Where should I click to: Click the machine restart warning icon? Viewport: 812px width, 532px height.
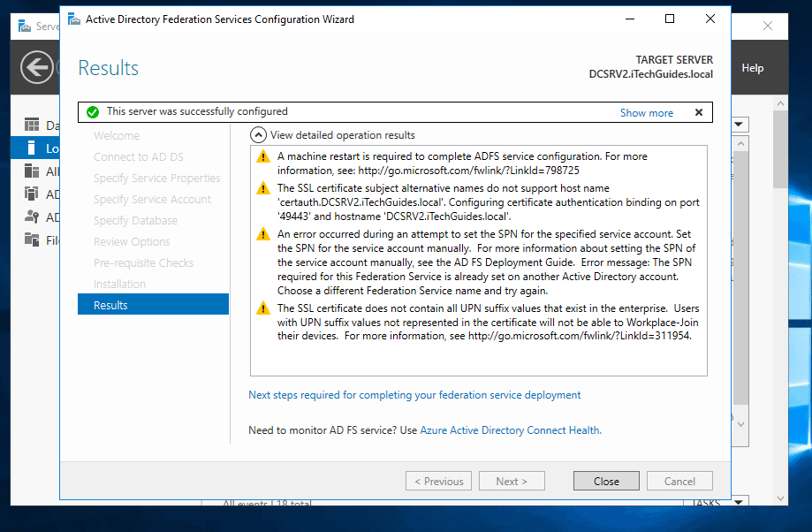pos(263,156)
